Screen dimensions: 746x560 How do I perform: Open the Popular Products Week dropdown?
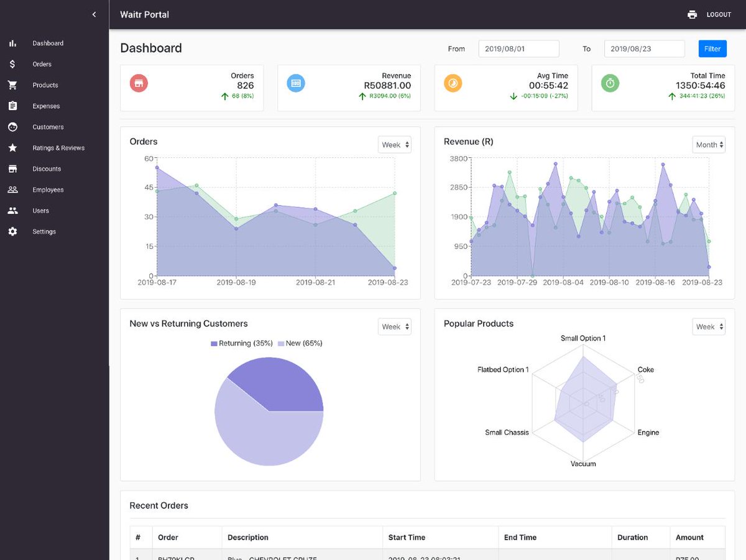[x=709, y=326]
